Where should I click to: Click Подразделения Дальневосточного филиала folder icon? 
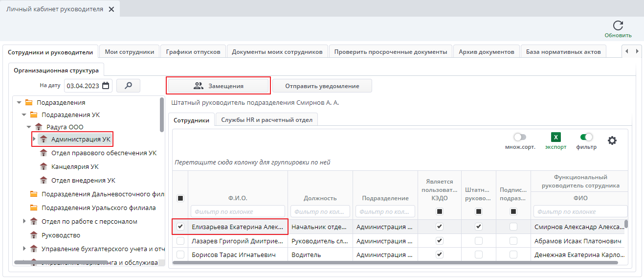click(x=34, y=194)
